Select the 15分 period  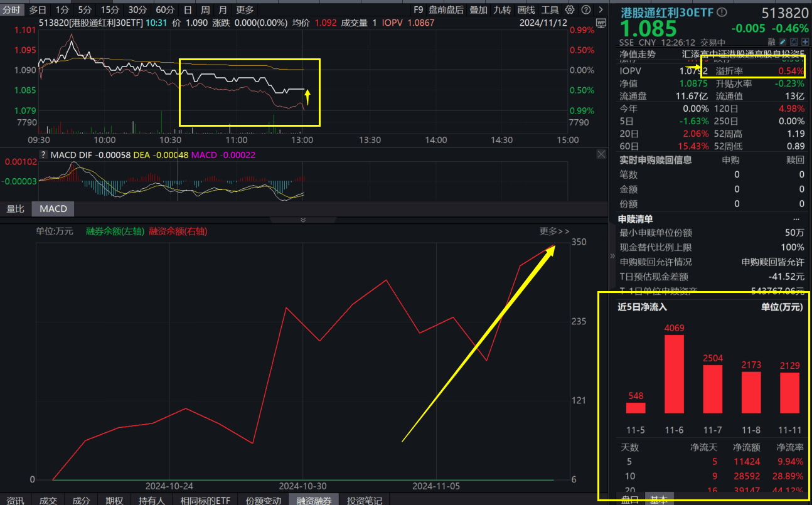tap(110, 9)
